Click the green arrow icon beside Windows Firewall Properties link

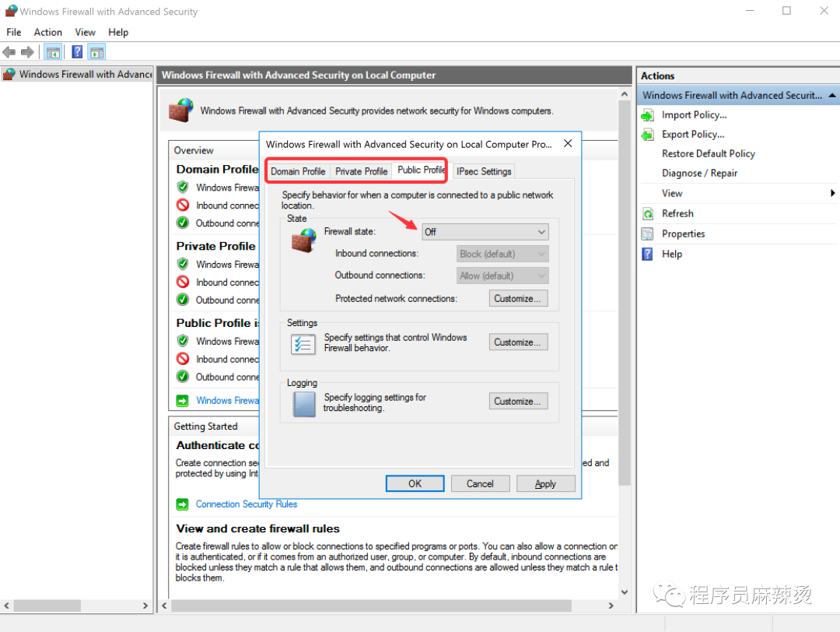pyautogui.click(x=183, y=400)
